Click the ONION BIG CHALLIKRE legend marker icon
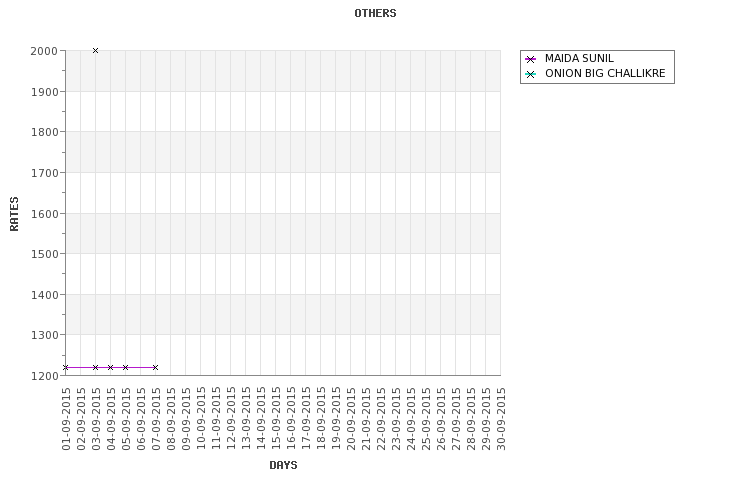The image size is (750, 500). click(x=531, y=74)
